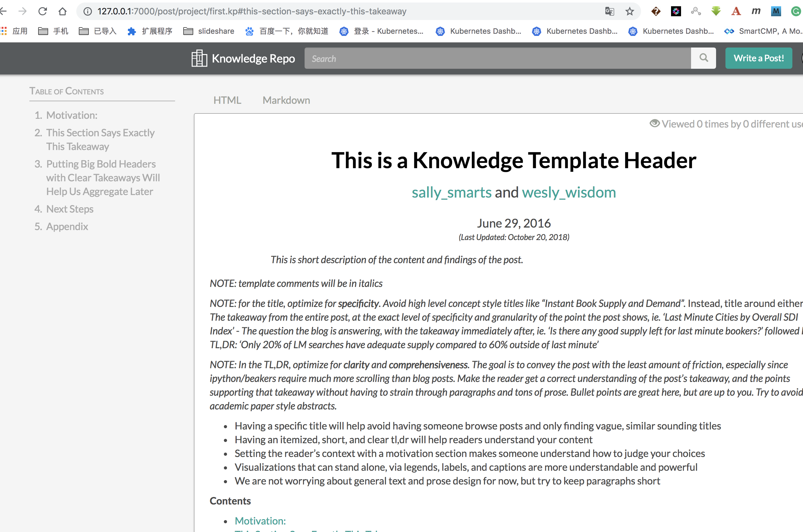This screenshot has height=532, width=803.
Task: Click the Contents heading
Action: [x=230, y=501]
